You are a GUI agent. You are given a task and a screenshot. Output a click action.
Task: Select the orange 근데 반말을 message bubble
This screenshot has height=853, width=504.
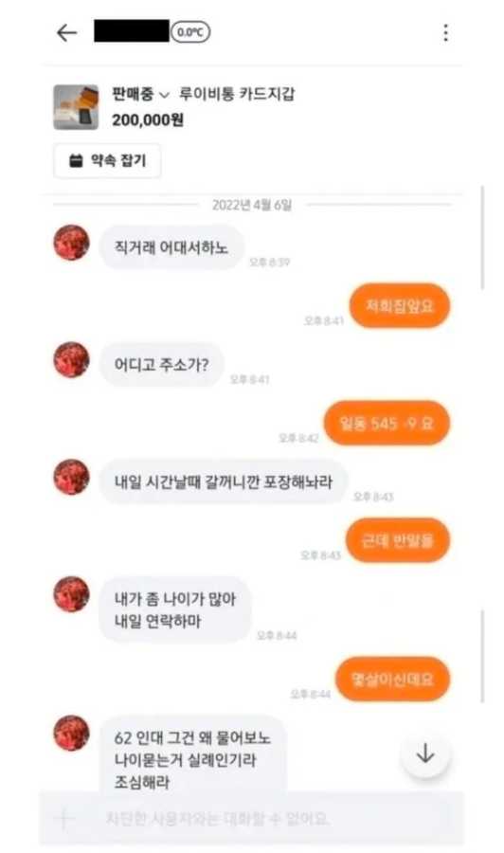[x=398, y=540]
